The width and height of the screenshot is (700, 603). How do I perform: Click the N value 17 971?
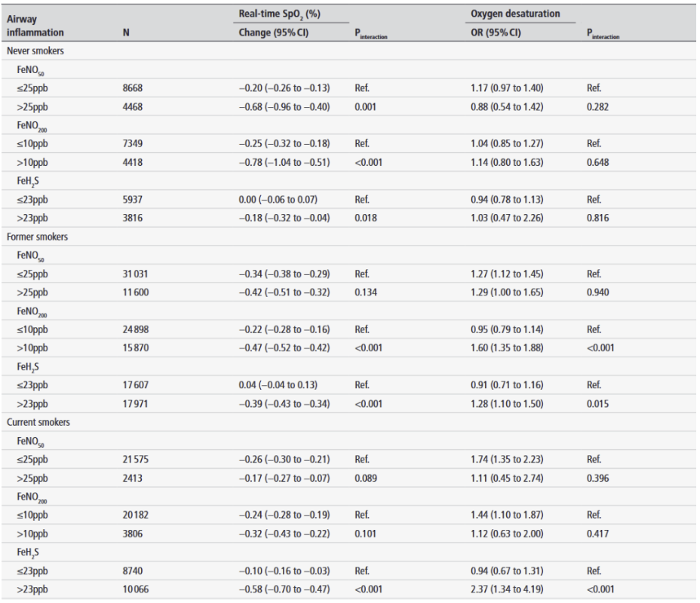(x=138, y=404)
